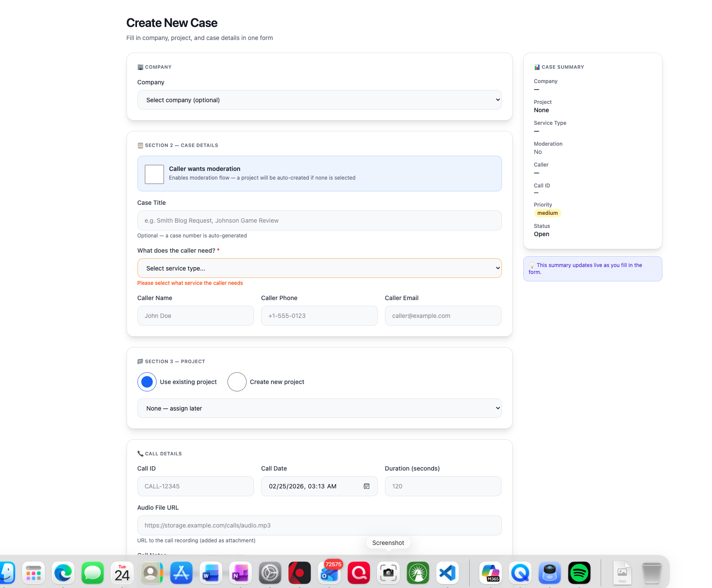This screenshot has height=588, width=712.
Task: Click inside the Case Title input field
Action: pos(319,220)
